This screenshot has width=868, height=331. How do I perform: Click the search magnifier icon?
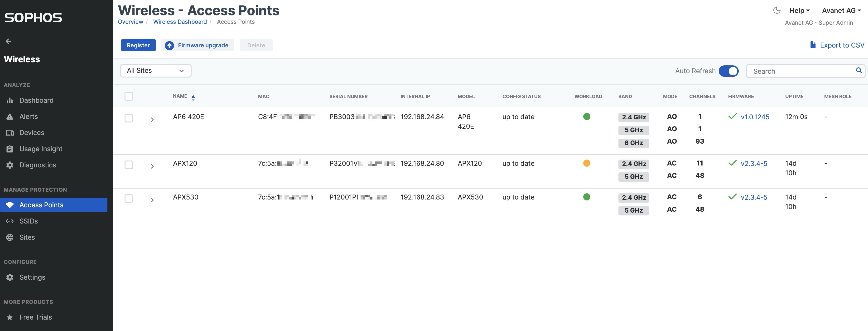[x=858, y=70]
